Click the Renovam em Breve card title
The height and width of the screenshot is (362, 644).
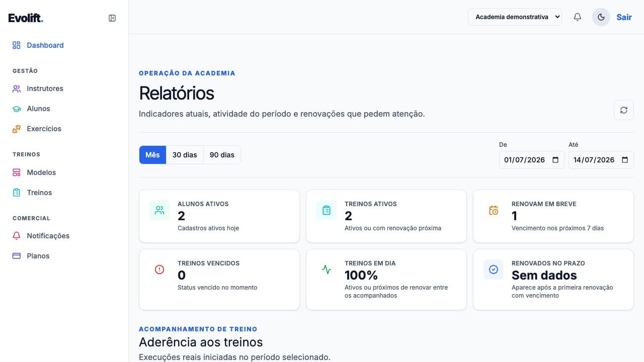tap(544, 204)
